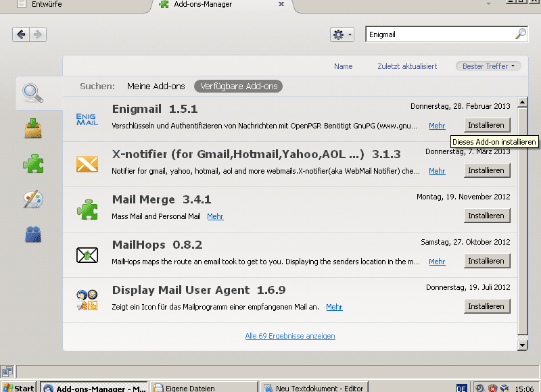Install the Enigmail add-on
Screen dimensions: 541x392
(487, 125)
